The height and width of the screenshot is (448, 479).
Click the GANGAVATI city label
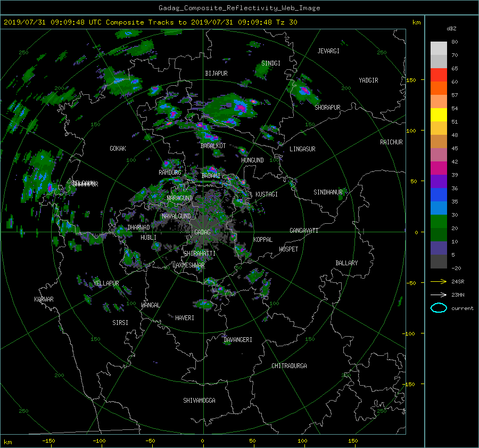click(304, 230)
